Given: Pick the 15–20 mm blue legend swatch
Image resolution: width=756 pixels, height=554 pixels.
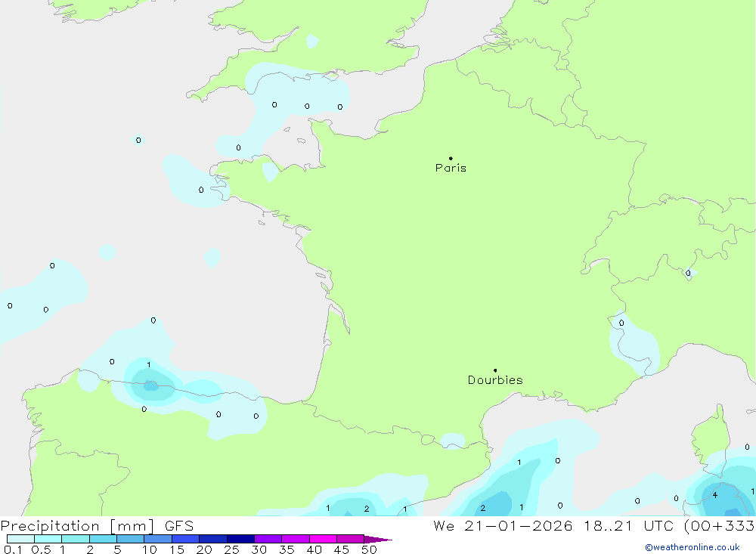Looking at the screenshot, I should pyautogui.click(x=185, y=539).
